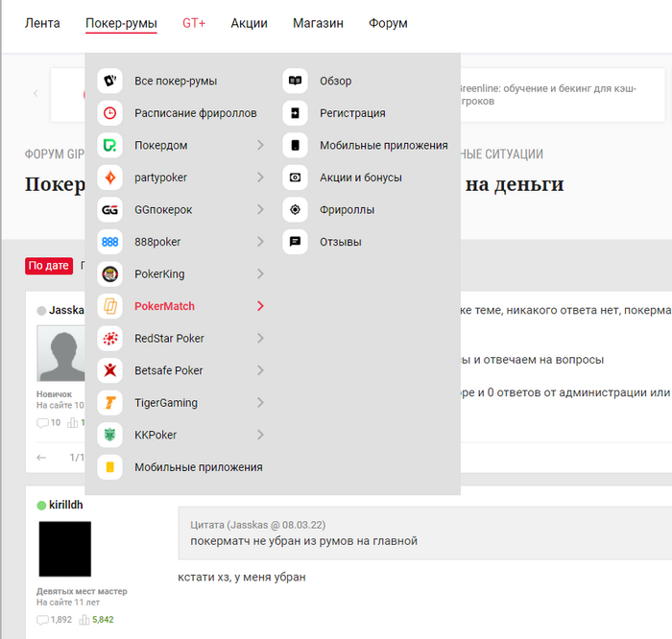Select Расписание фрироллов menu entry
Image resolution: width=672 pixels, height=639 pixels.
[196, 113]
